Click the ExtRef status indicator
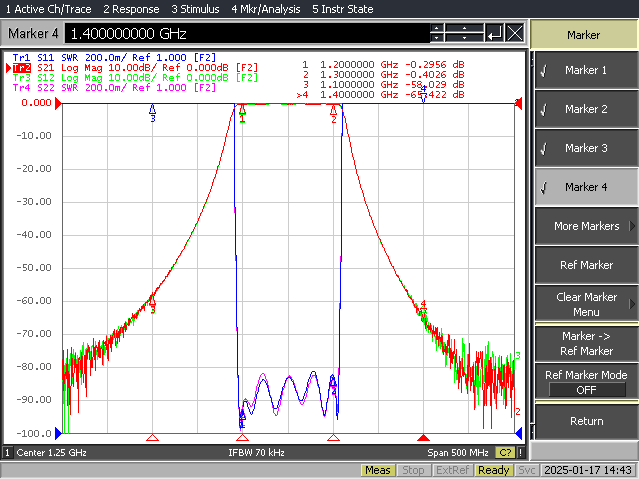 (452, 470)
